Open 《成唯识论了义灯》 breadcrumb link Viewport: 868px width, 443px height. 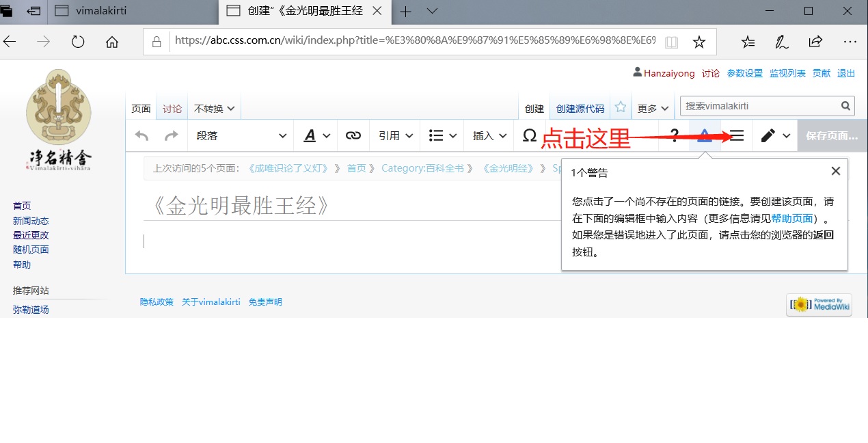tap(288, 168)
